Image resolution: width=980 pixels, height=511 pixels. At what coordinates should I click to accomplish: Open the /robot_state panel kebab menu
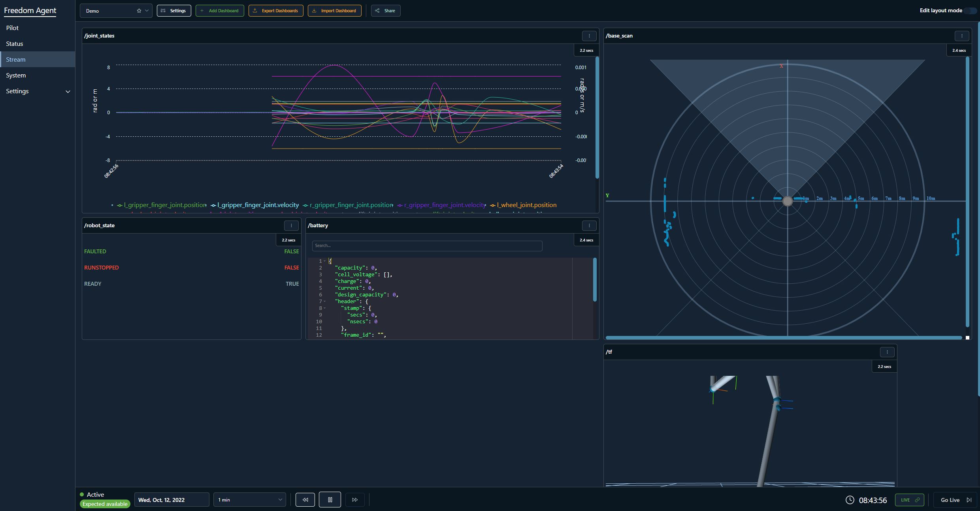click(x=291, y=226)
